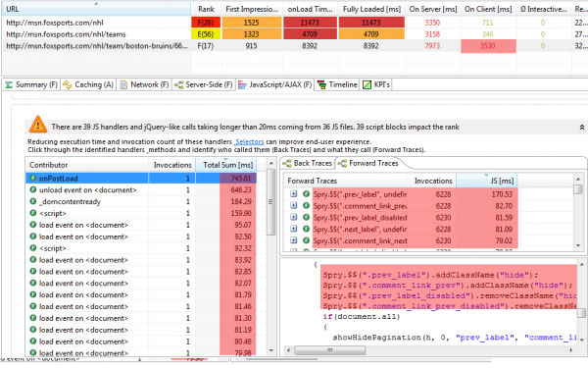The height and width of the screenshot is (368, 588).
Task: Click the KPI's chart icon
Action: pyautogui.click(x=367, y=84)
